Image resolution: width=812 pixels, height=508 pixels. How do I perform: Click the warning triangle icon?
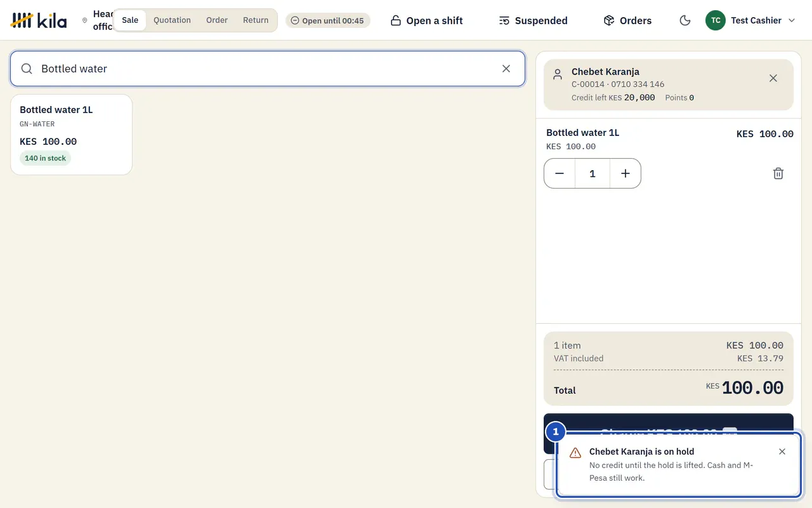(575, 453)
